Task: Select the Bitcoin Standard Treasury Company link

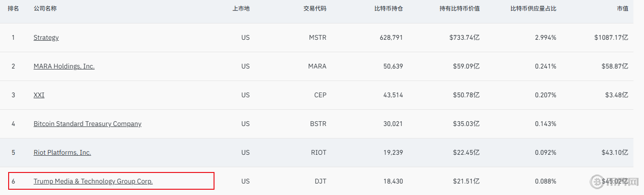Action: (x=87, y=124)
